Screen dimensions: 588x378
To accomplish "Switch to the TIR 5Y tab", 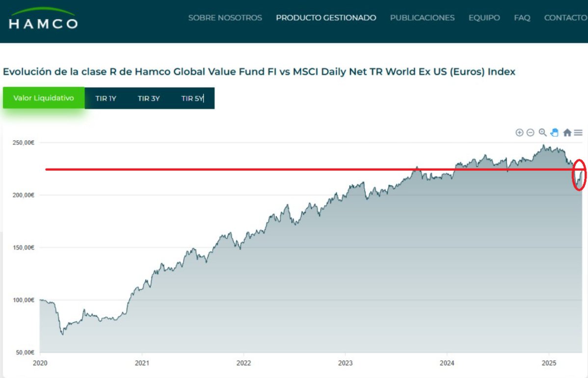I will (x=192, y=99).
